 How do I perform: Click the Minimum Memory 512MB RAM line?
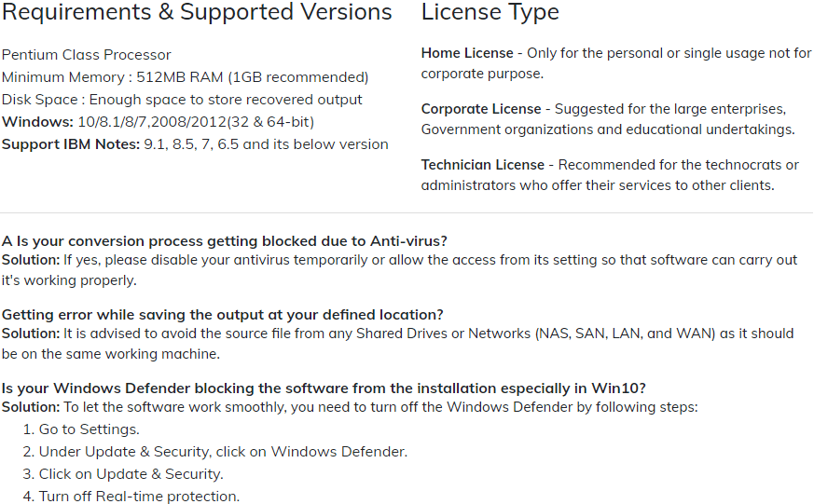[x=185, y=77]
